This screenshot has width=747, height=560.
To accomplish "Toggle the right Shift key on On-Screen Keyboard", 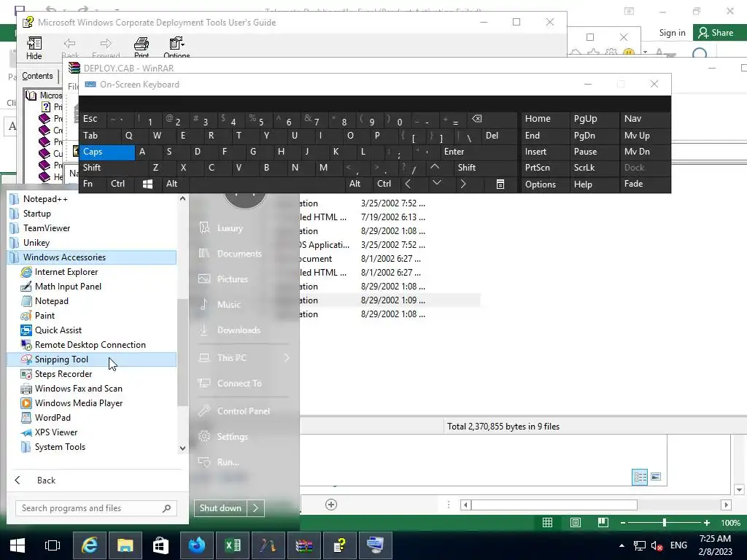I will (x=484, y=168).
